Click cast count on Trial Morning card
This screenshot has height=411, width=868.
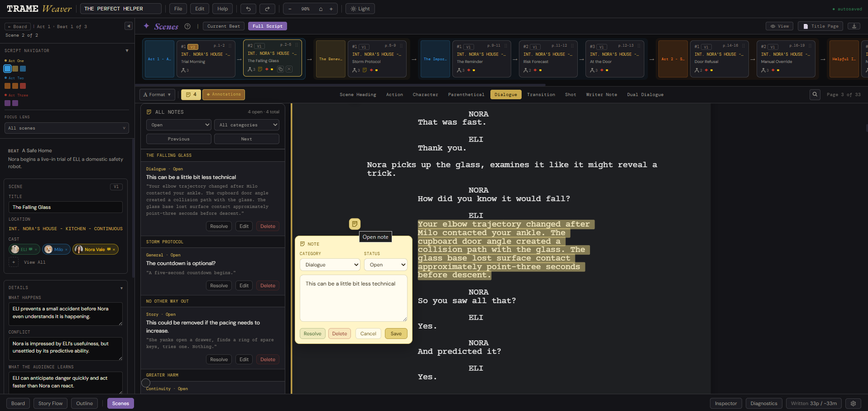[x=185, y=70]
